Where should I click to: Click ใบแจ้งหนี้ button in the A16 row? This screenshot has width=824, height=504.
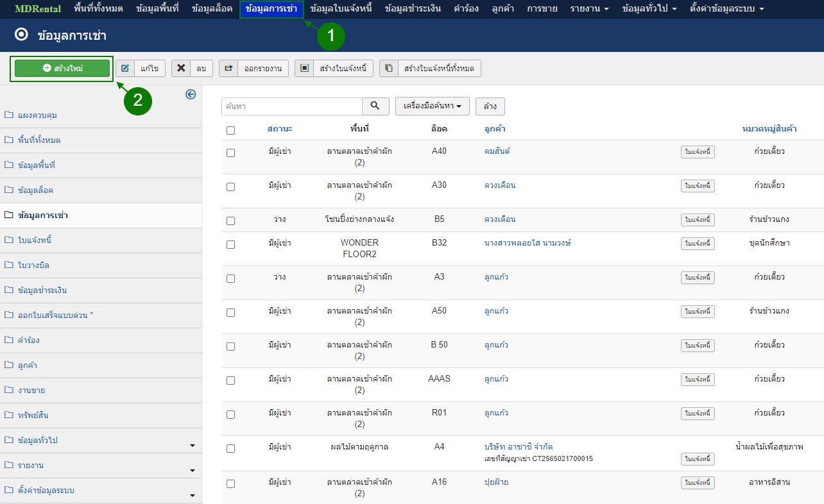tap(698, 483)
